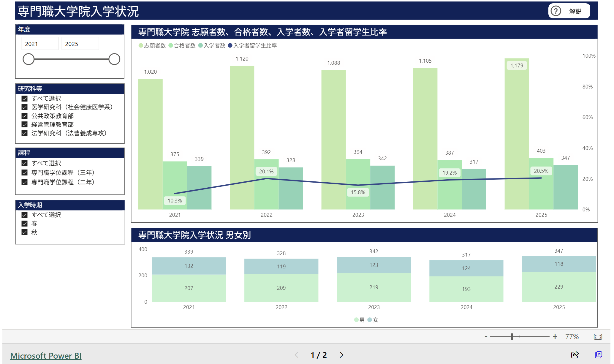The width and height of the screenshot is (614, 364).
Task: Click the 志願者数 legend item
Action: (152, 45)
